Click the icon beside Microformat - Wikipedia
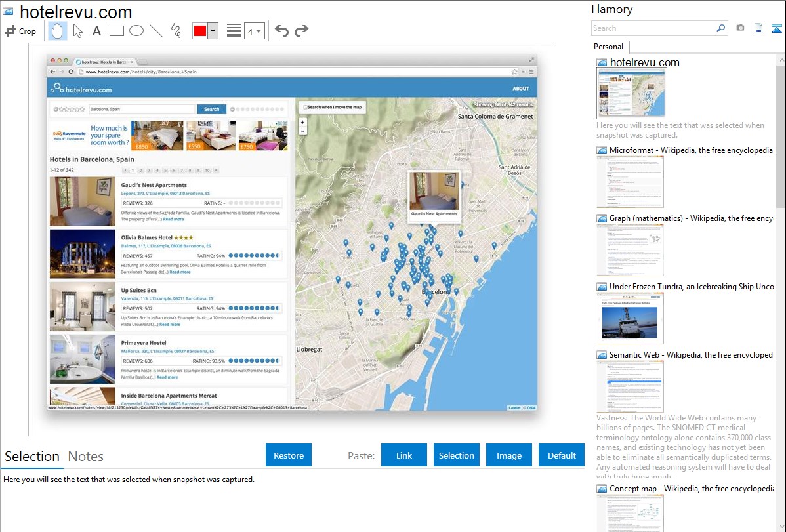Screen dimensions: 786x532 [602, 150]
